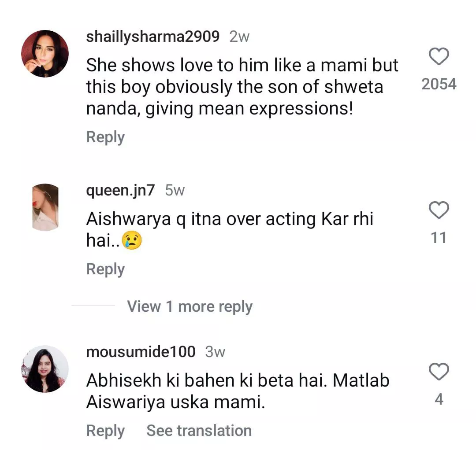Click the 2w timestamp on the first comment

[239, 37]
